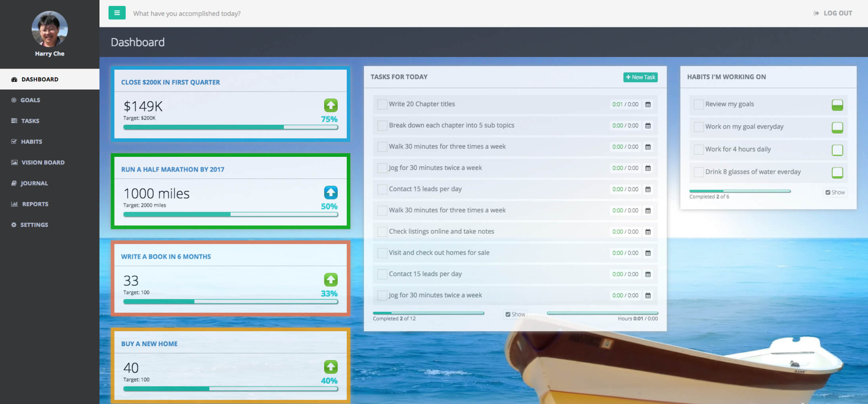Click 50% progress bar on marathon goal
The height and width of the screenshot is (404, 868).
tap(230, 214)
